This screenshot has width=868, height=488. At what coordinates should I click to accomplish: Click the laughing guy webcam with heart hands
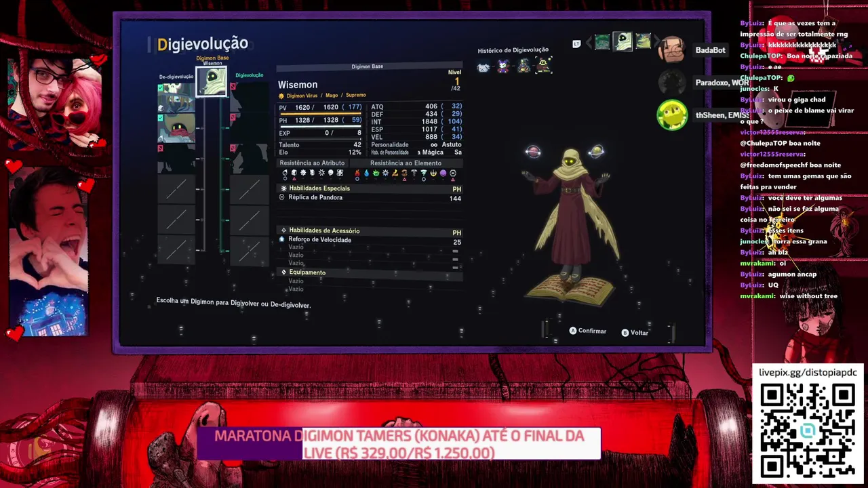pos(47,251)
